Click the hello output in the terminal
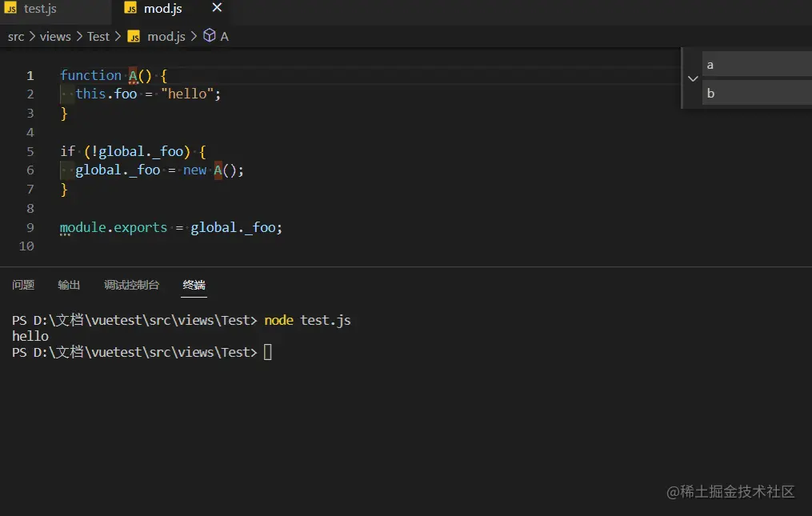Image resolution: width=812 pixels, height=516 pixels. (x=30, y=336)
